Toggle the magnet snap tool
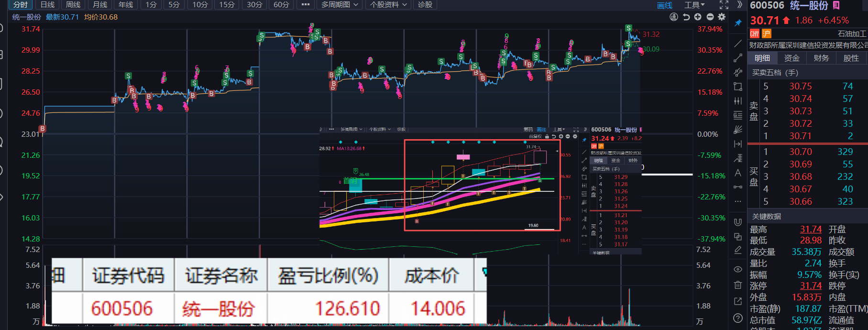This screenshot has height=330, width=868. 738,222
